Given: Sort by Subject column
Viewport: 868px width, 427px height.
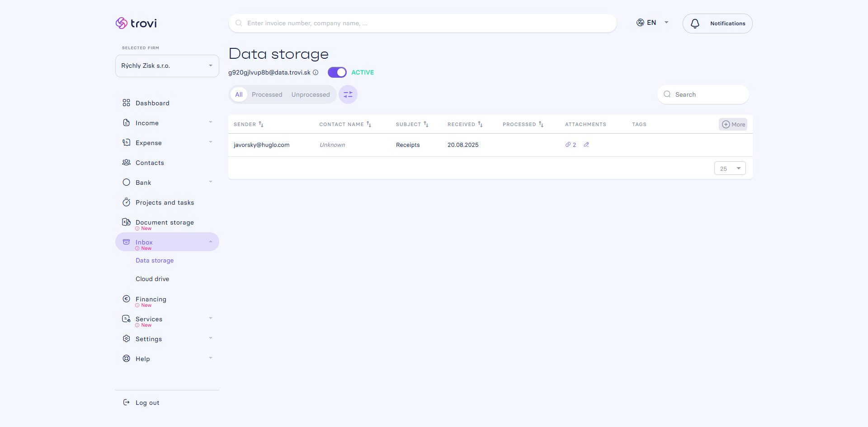Looking at the screenshot, I should (426, 124).
